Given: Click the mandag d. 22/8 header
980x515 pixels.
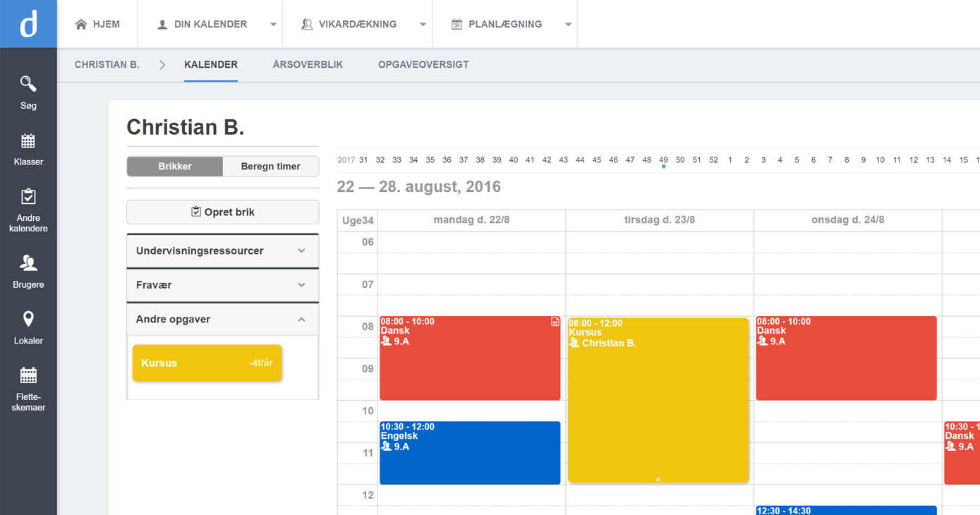Looking at the screenshot, I should coord(471,220).
